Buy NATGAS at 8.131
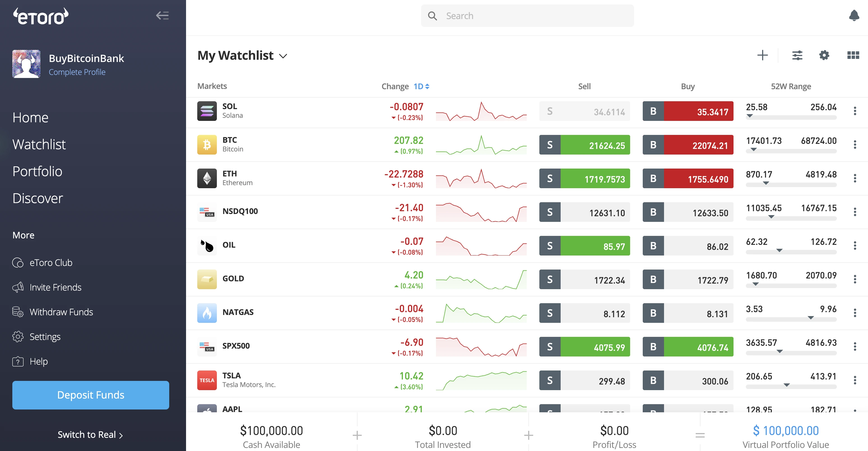Viewport: 868px width, 451px height. click(688, 313)
